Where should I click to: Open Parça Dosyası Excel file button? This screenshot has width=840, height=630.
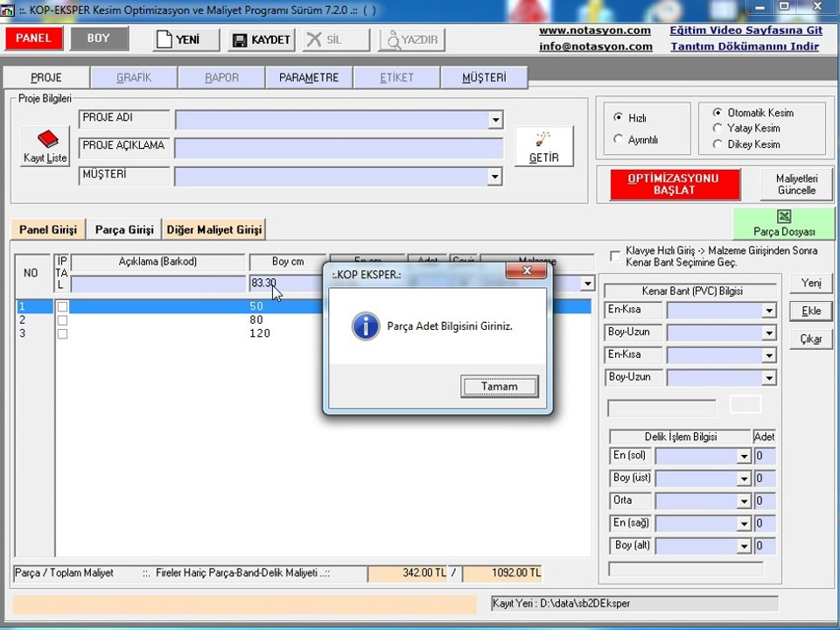(784, 223)
